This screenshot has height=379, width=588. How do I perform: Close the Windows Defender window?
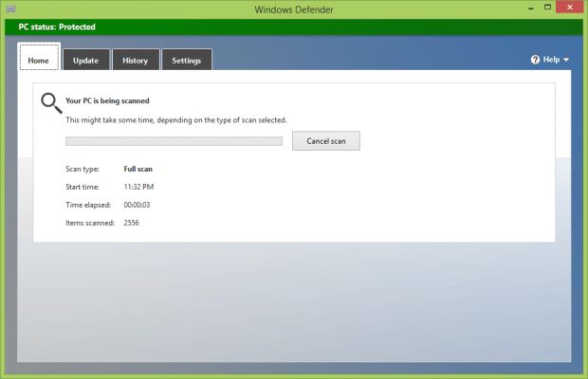(570, 8)
